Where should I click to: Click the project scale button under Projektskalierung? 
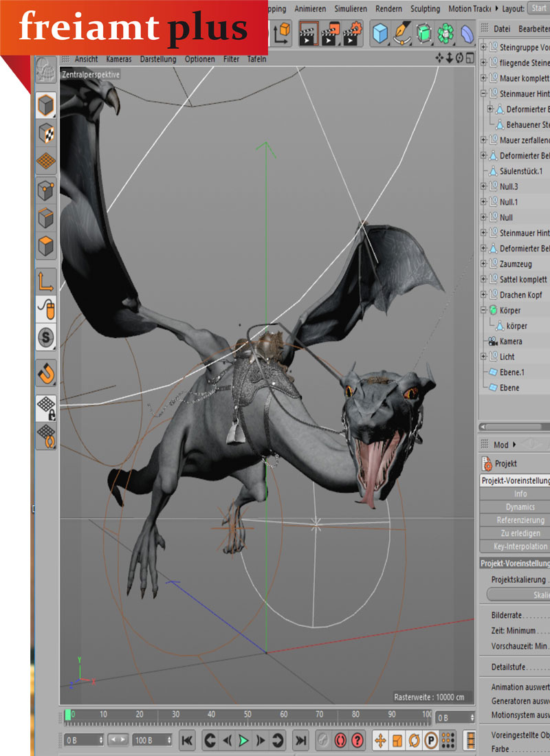(x=518, y=594)
